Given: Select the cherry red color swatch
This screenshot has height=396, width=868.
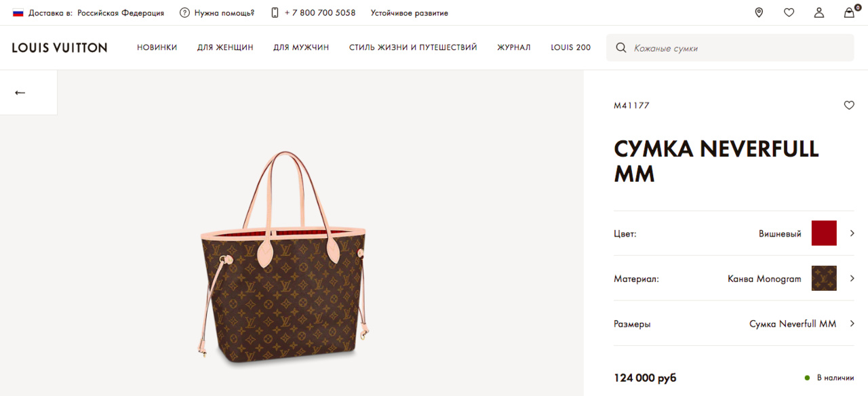Looking at the screenshot, I should (x=824, y=233).
